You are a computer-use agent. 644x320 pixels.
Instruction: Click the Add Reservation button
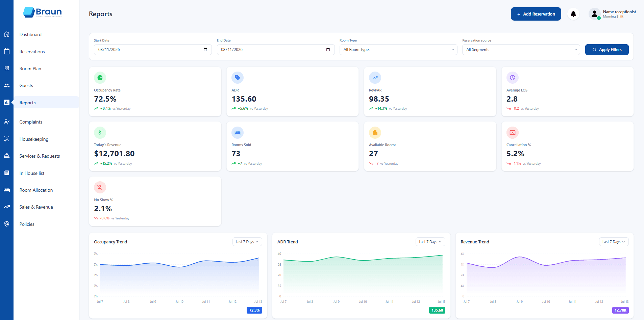pos(536,14)
